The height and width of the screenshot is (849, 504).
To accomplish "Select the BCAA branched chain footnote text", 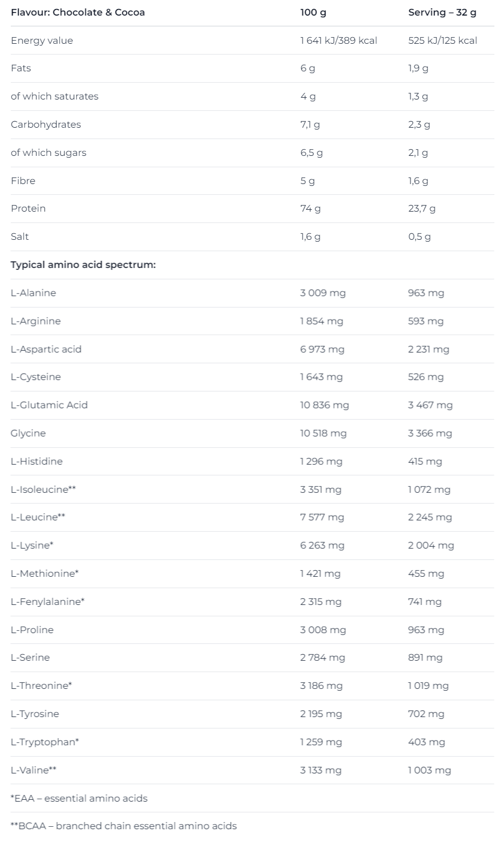I will point(123,826).
